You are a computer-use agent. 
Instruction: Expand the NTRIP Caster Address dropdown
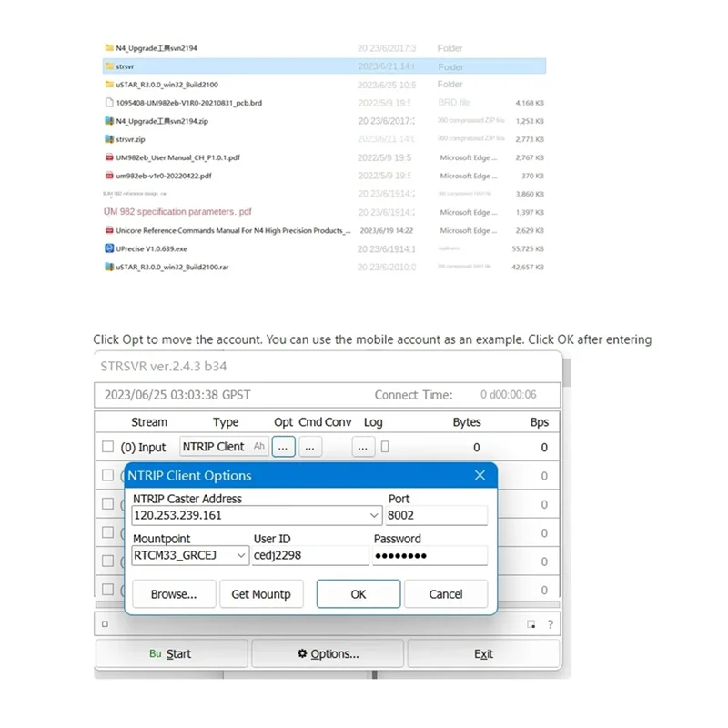tap(374, 515)
